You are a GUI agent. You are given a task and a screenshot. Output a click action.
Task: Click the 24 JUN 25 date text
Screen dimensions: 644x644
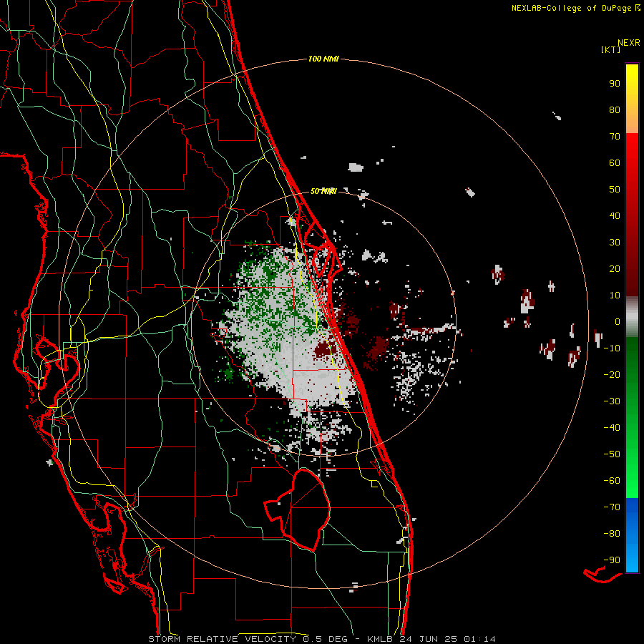pyautogui.click(x=429, y=639)
